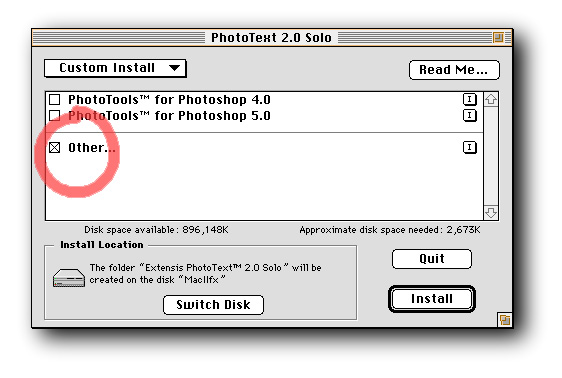The width and height of the screenshot is (562, 378).
Task: Click 'Disk space available: 896,148K' text
Action: 156,230
